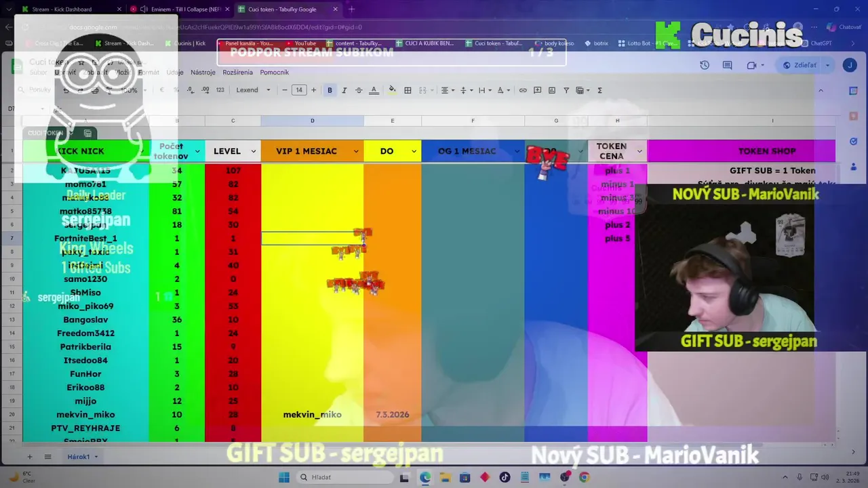This screenshot has height=488, width=868.
Task: Decrease font size with minus button
Action: pyautogui.click(x=285, y=90)
